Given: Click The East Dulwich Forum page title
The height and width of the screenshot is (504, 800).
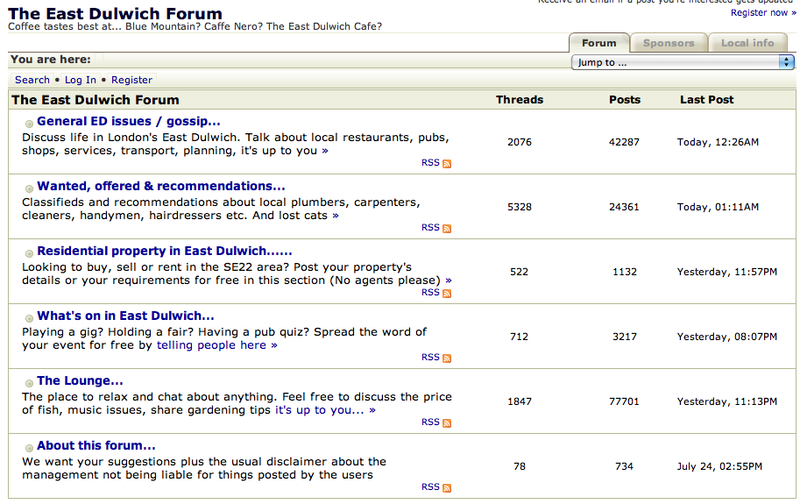Looking at the screenshot, I should (x=115, y=14).
